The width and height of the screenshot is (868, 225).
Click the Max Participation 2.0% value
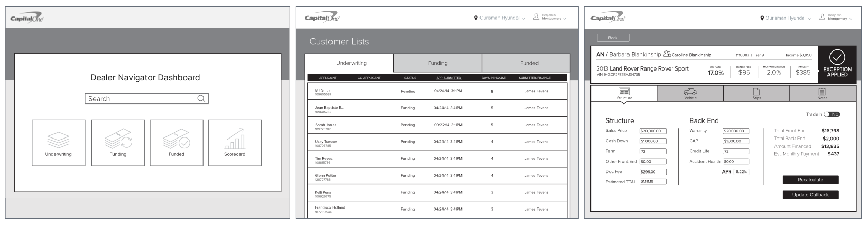(774, 73)
